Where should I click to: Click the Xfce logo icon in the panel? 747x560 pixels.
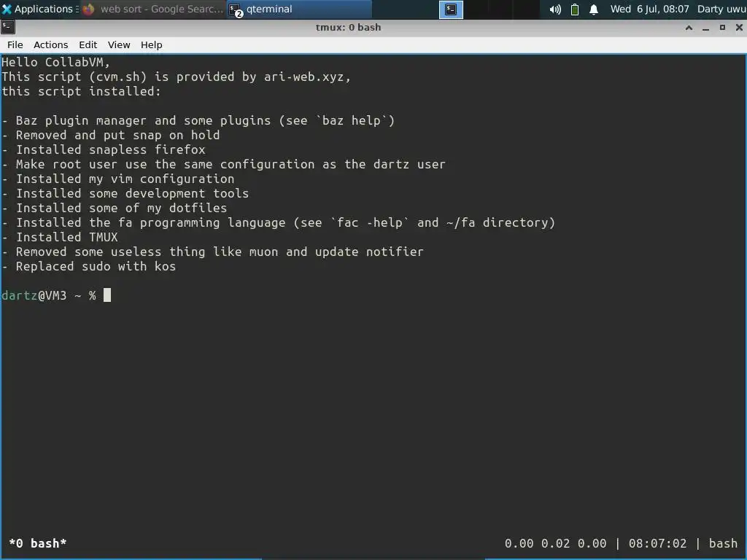7,9
